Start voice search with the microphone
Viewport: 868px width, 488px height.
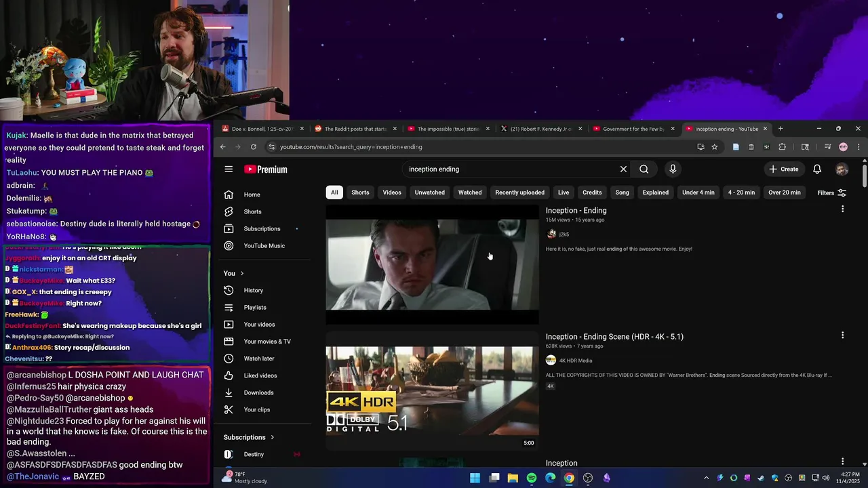(x=673, y=169)
